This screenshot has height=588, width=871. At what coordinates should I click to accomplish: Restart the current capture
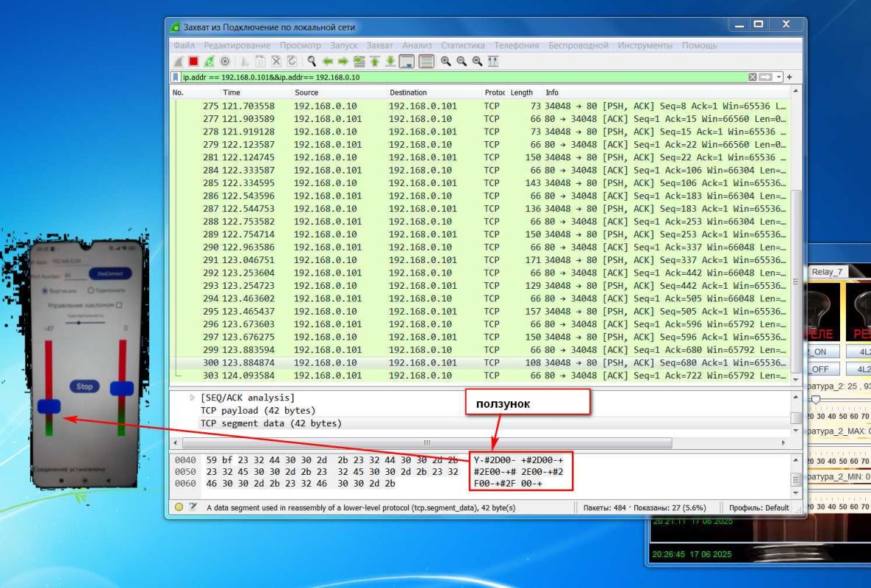[209, 62]
